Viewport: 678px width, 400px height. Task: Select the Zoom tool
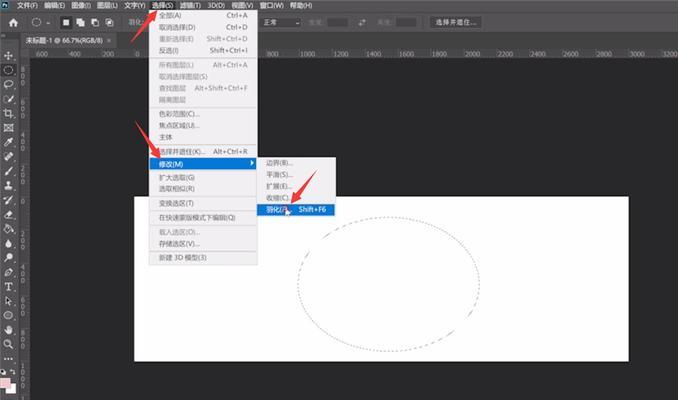(8, 344)
